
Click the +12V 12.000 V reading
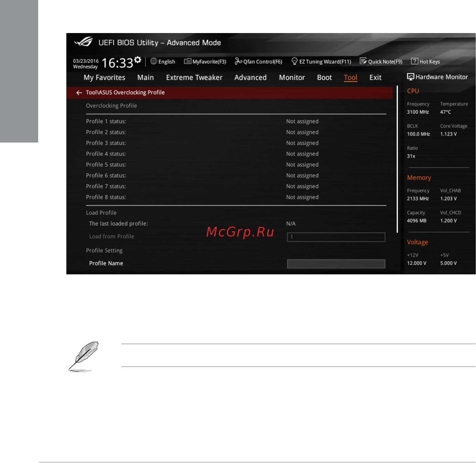tap(416, 263)
